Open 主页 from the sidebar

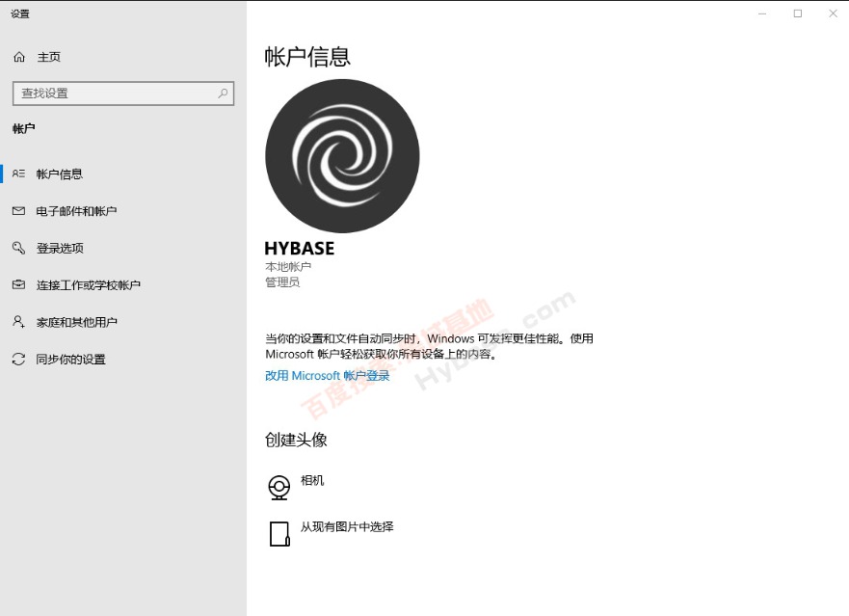tap(49, 57)
